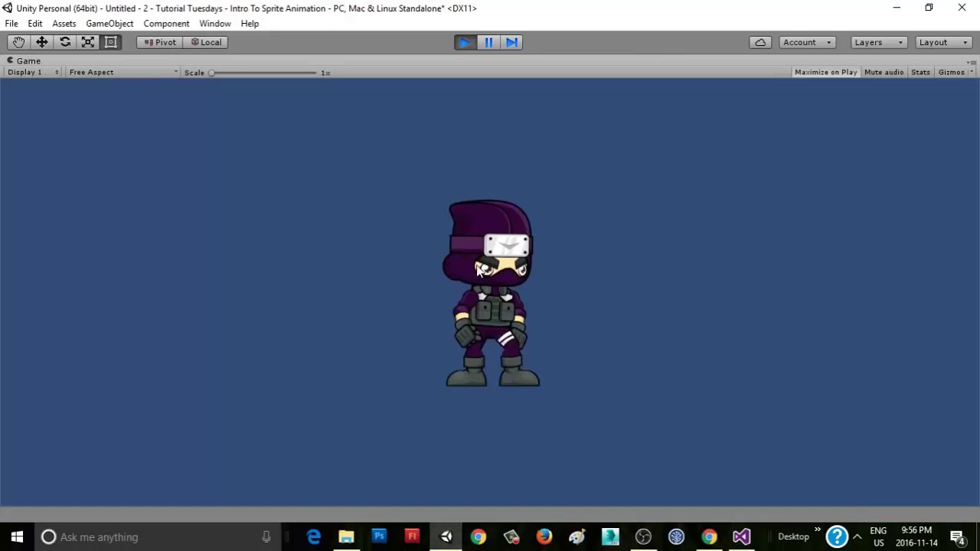Viewport: 980px width, 551px height.
Task: Open Microsoft Edge from taskbar
Action: [313, 536]
